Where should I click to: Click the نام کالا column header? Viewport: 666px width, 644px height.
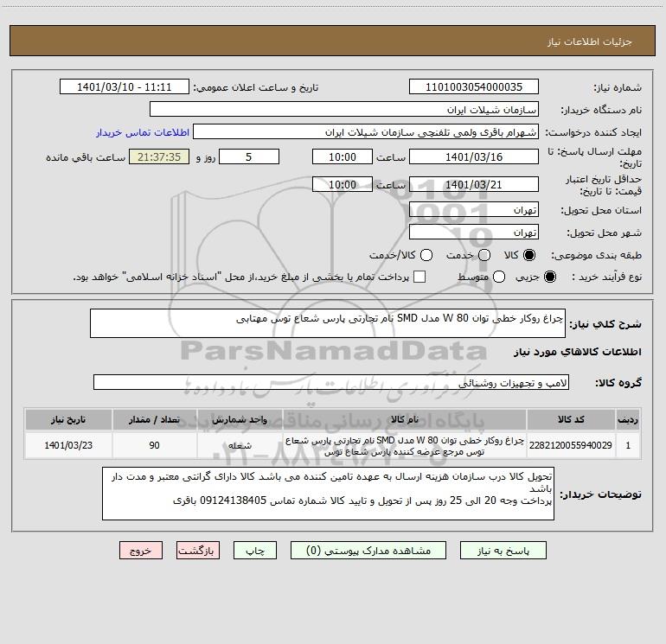click(x=405, y=419)
